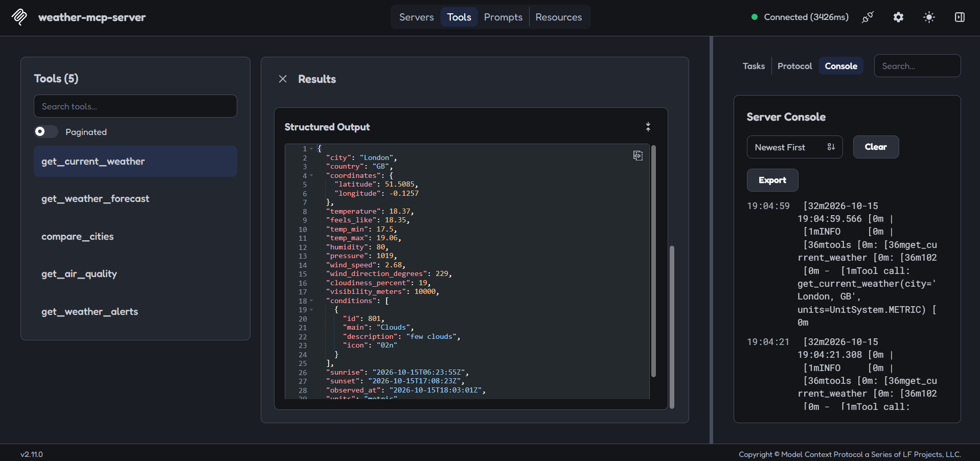Open the Prompts tab
This screenshot has width=980, height=461.
(x=503, y=17)
